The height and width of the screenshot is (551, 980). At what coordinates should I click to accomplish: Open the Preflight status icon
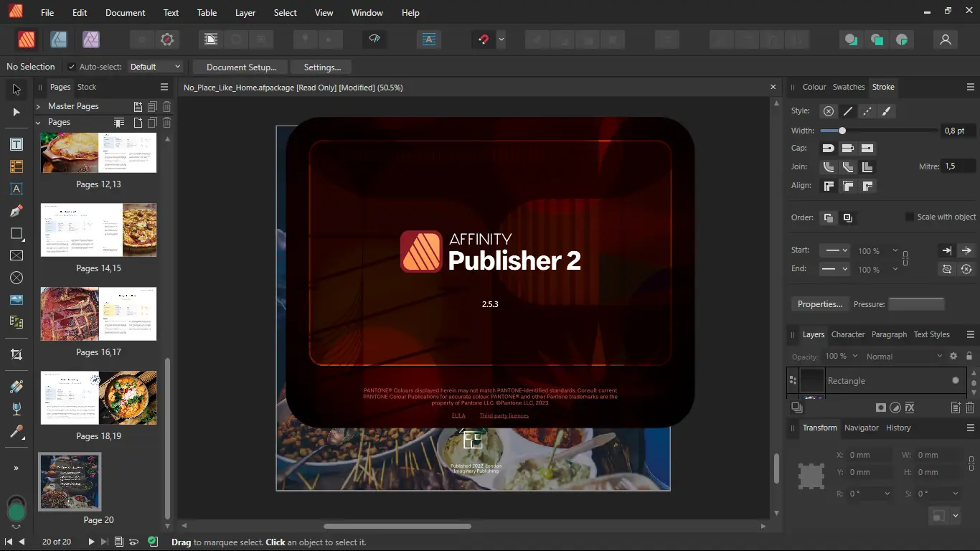coord(153,542)
